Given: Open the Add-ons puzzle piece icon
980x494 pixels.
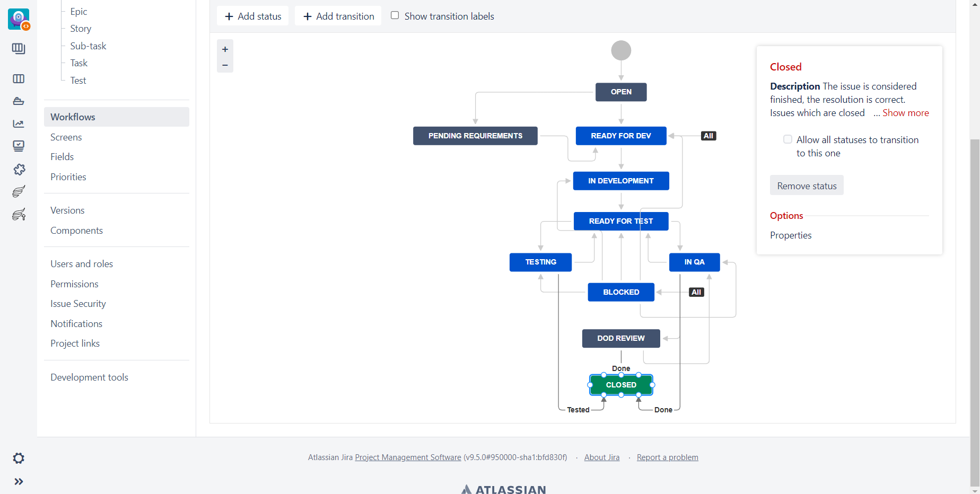Looking at the screenshot, I should click(x=19, y=170).
